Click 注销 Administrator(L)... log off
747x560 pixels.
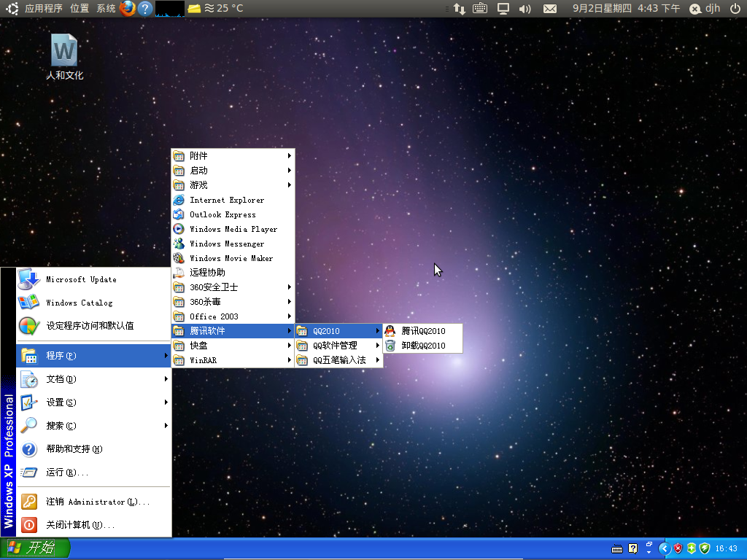click(x=93, y=502)
